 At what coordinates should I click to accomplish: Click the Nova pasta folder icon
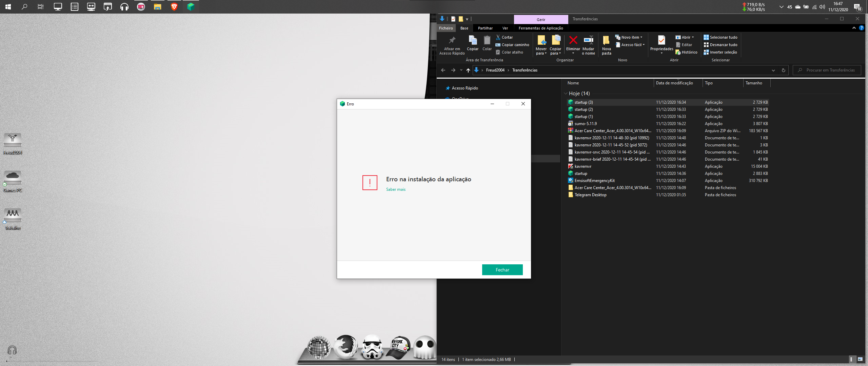click(x=606, y=41)
